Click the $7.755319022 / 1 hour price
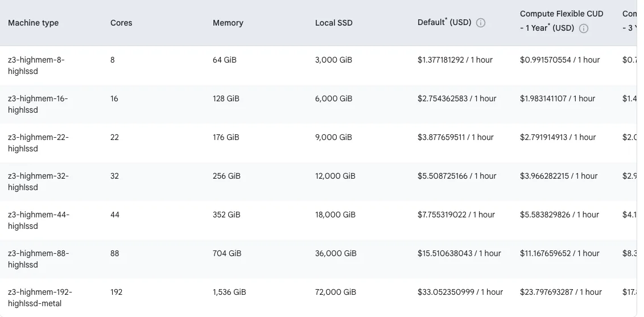The height and width of the screenshot is (317, 644). tap(456, 215)
